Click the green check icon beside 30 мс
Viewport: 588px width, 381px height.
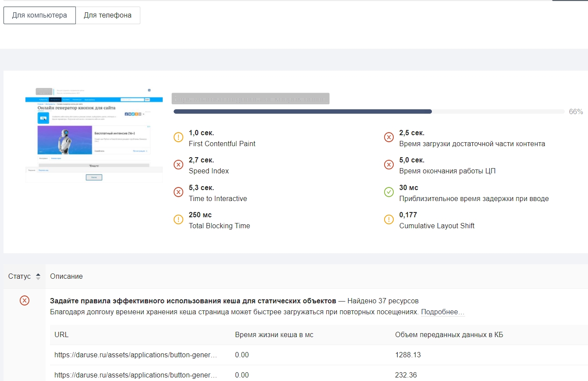pos(389,192)
